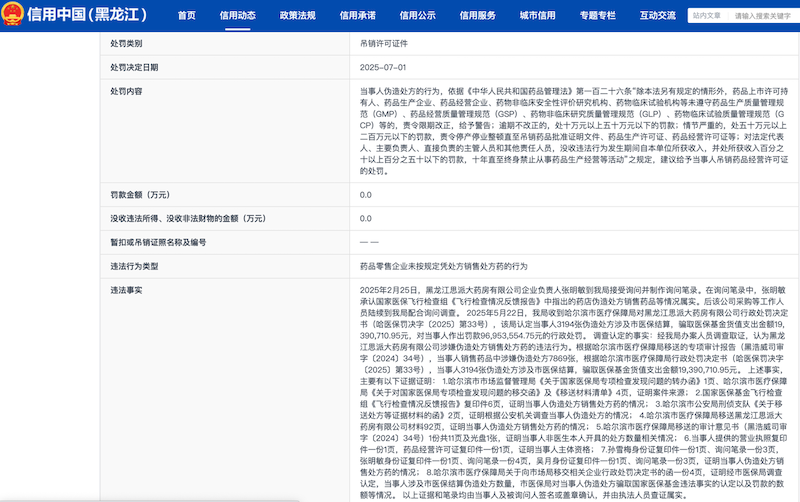The image size is (800, 502).
Task: Click the 违法事实 row label
Action: tap(126, 290)
